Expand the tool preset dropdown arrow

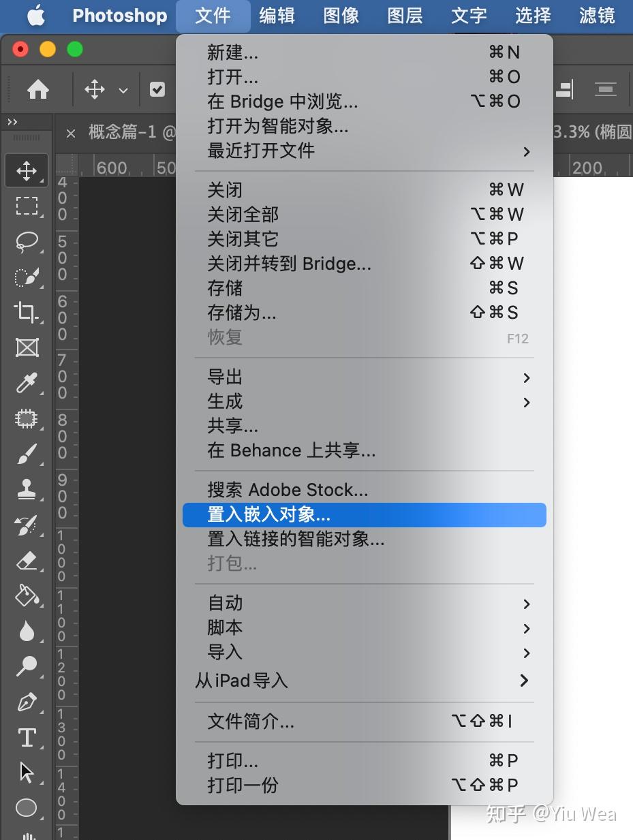[x=123, y=90]
